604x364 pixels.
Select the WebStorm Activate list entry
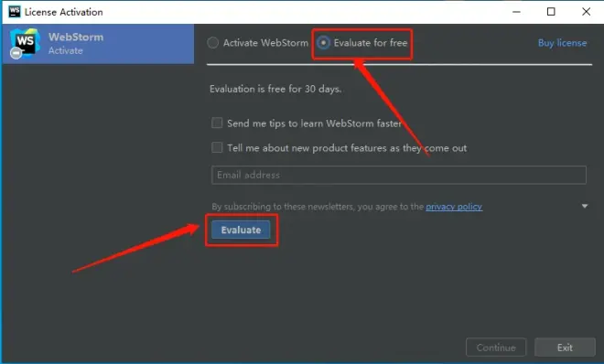click(x=98, y=44)
